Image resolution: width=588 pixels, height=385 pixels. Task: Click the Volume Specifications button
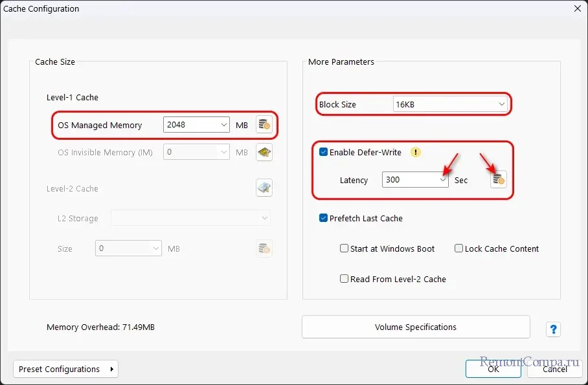tap(415, 327)
